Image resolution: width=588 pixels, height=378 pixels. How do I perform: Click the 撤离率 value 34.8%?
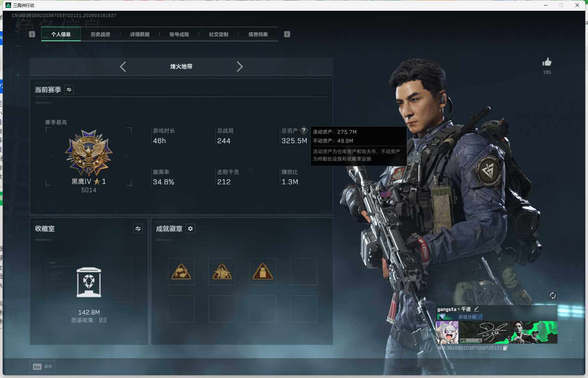click(164, 182)
